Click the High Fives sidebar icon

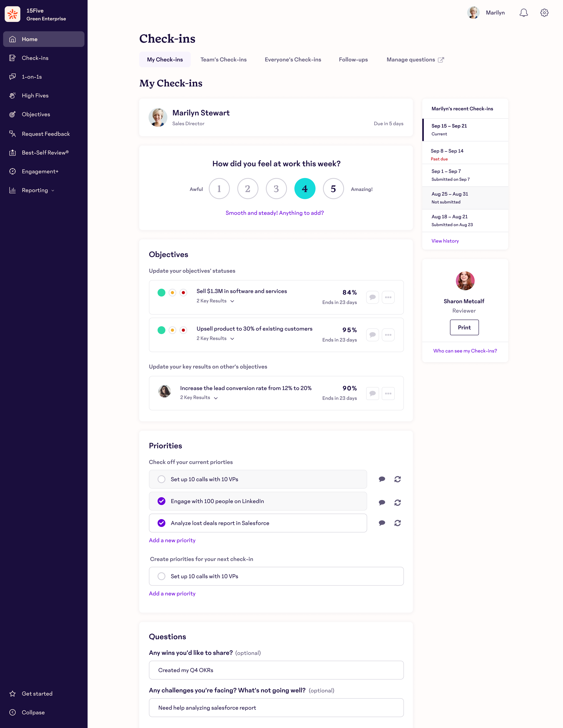tap(13, 96)
